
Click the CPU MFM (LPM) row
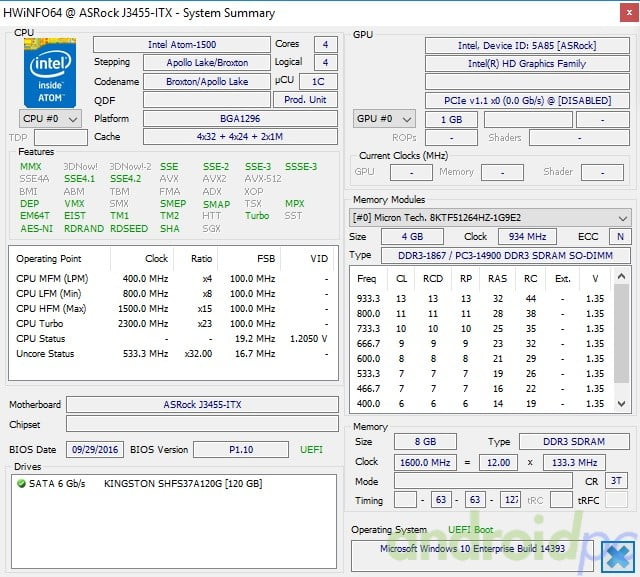click(x=173, y=279)
